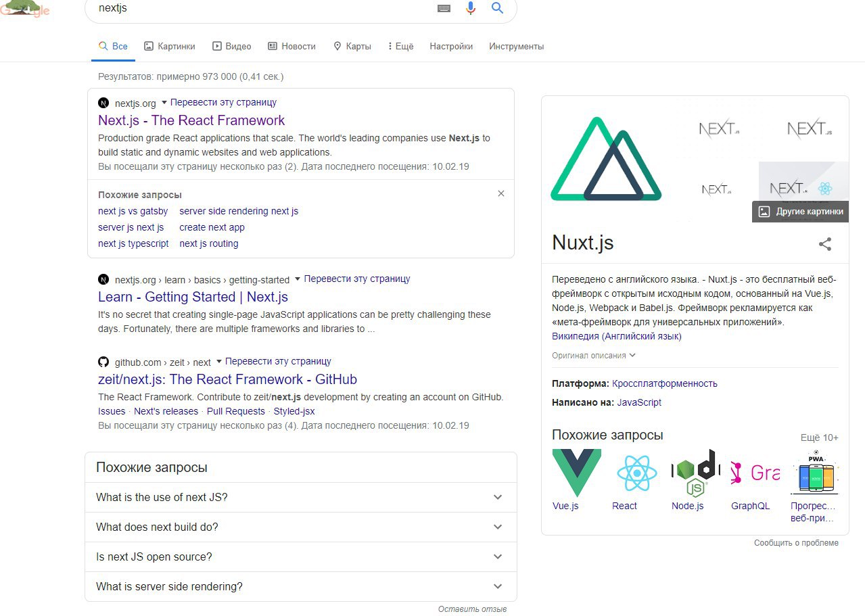Viewport: 865px width, 616px height.
Task: Expand 'What is the use of next JS?'
Action: point(301,497)
